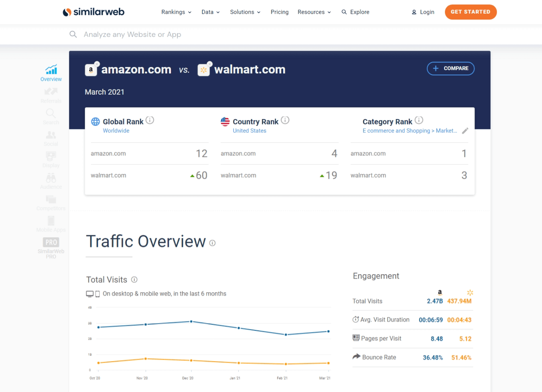Click the US flag icon
The height and width of the screenshot is (392, 542).
click(x=225, y=121)
